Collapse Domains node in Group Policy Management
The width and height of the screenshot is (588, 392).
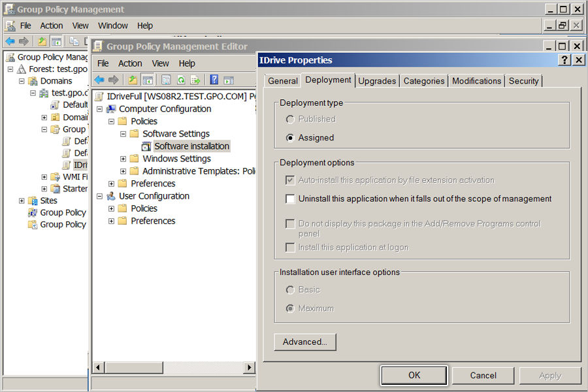point(22,81)
